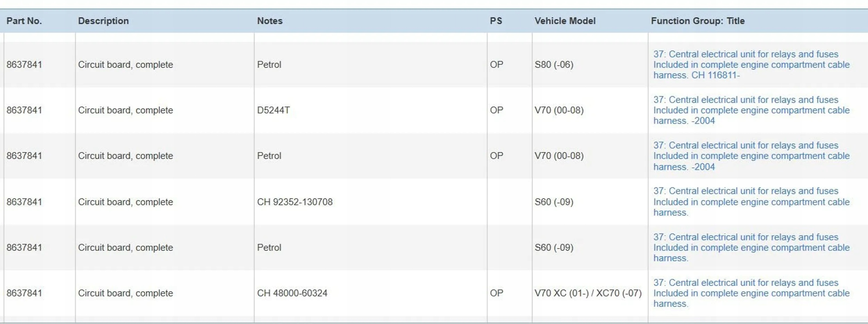Click the OP cell in the D5244T row
The width and height of the screenshot is (868, 324).
pyautogui.click(x=496, y=110)
